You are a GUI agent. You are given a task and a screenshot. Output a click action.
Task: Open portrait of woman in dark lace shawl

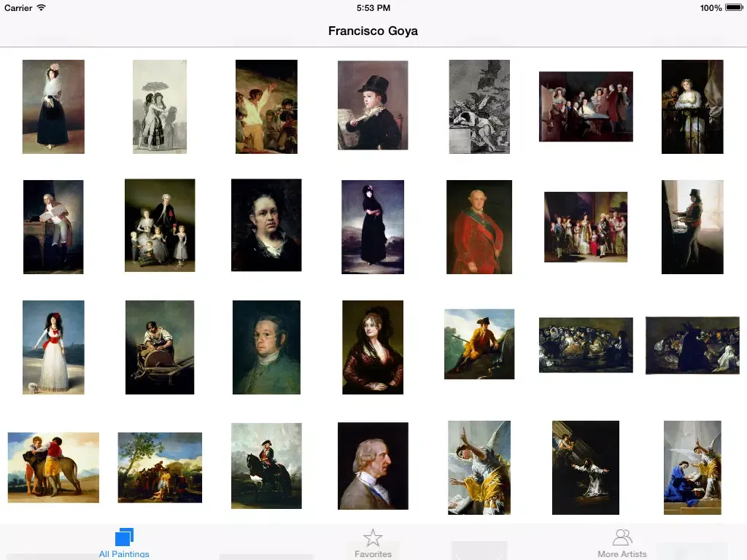point(373,347)
